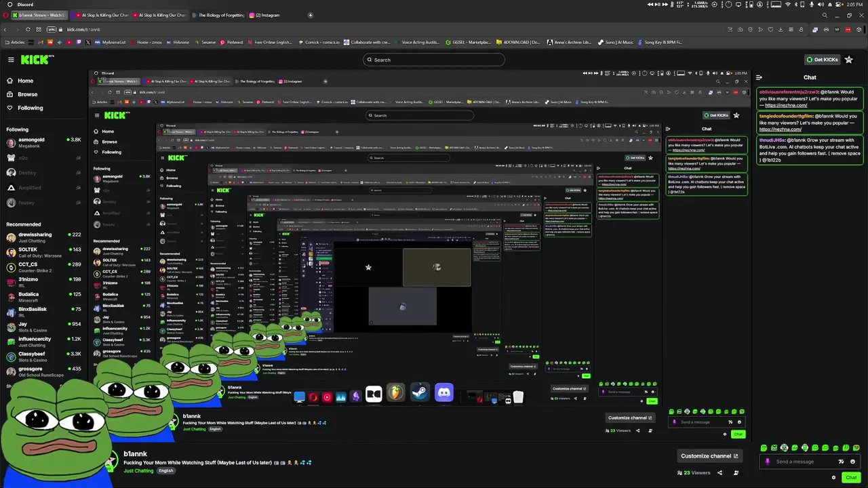Click the search magnifier in the outer browser title bar
Viewport: 868px width, 488px height.
pyautogui.click(x=825, y=15)
